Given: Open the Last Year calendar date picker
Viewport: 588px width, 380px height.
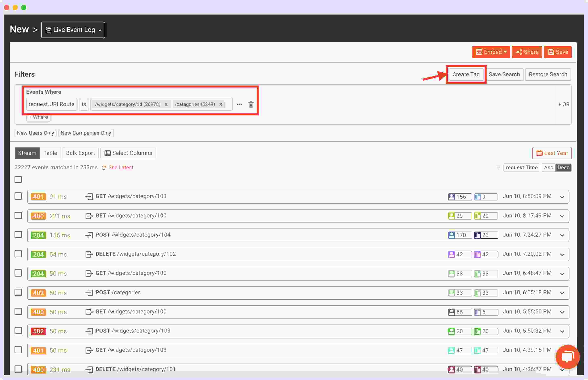Looking at the screenshot, I should coord(552,153).
